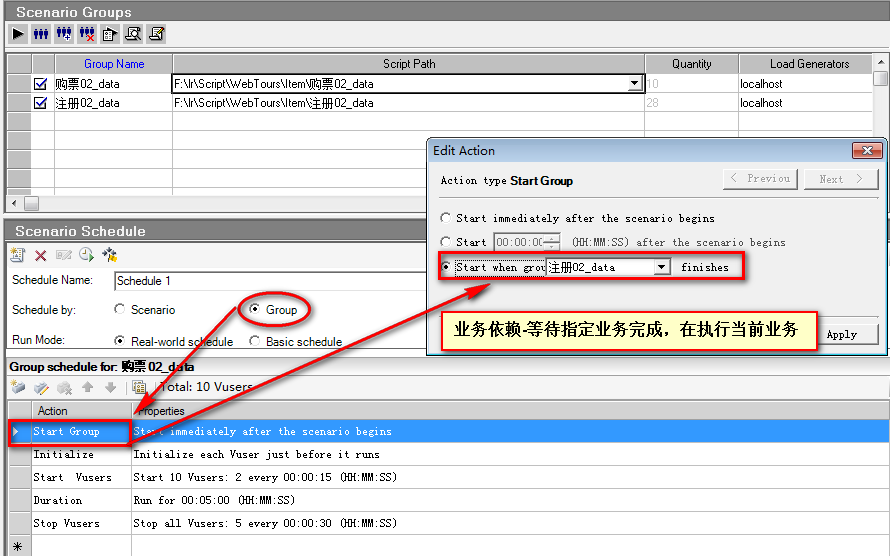Edit action icon in group schedule toolbar
Viewport: 890px width, 556px height.
tap(41, 387)
